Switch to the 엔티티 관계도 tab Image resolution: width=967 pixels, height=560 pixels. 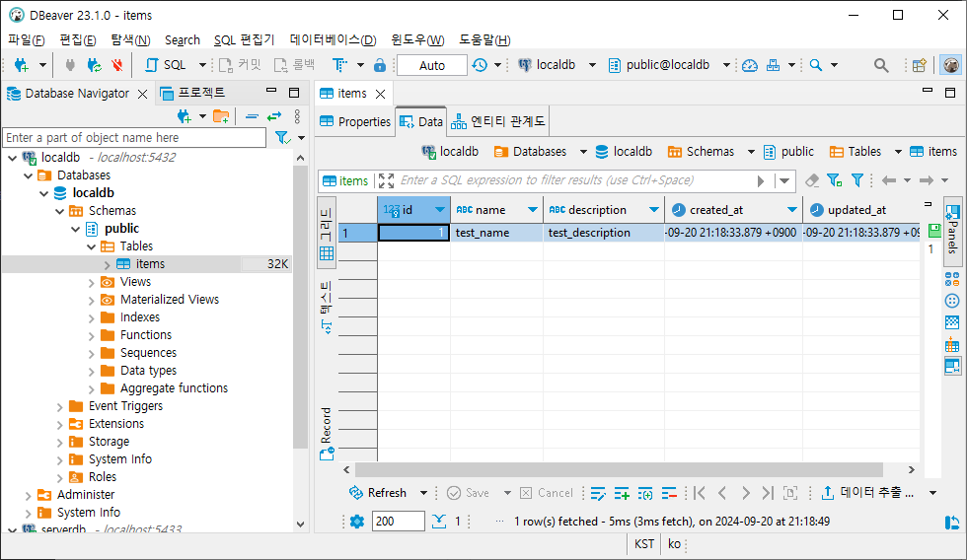coord(497,121)
